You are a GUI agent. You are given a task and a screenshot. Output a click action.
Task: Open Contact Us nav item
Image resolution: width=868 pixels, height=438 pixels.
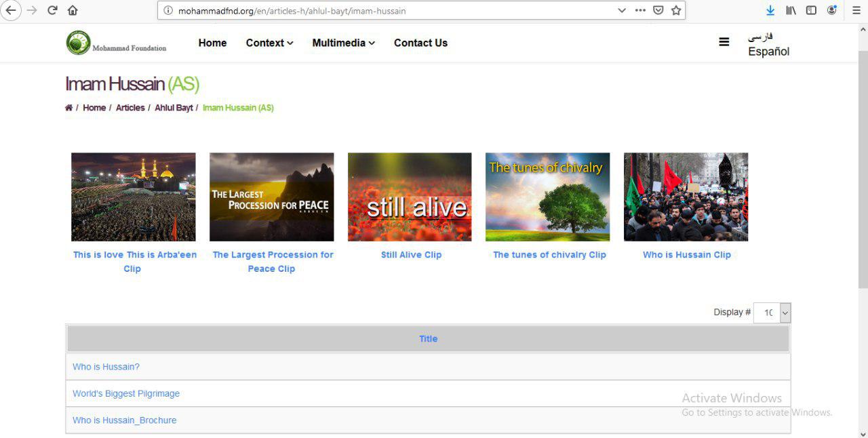click(420, 43)
